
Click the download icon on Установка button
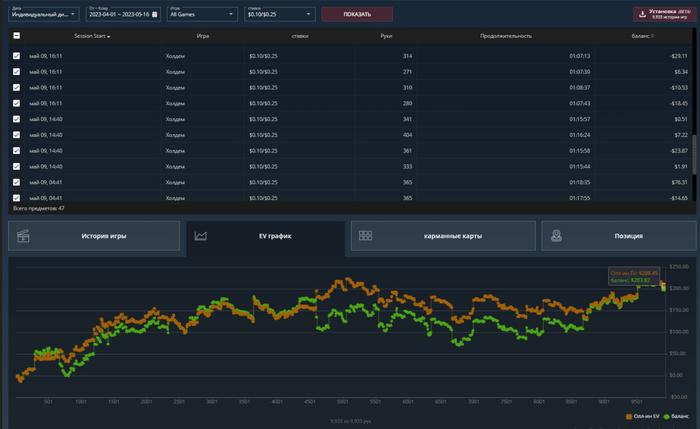coord(642,14)
